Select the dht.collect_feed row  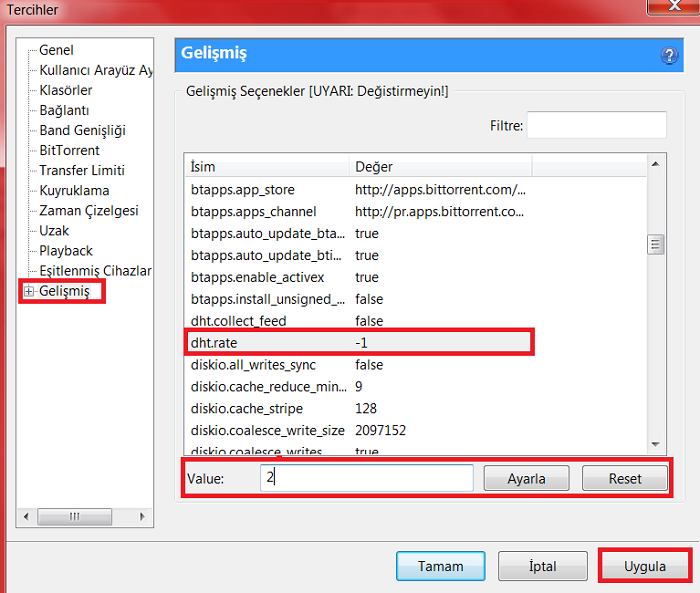pos(415,321)
